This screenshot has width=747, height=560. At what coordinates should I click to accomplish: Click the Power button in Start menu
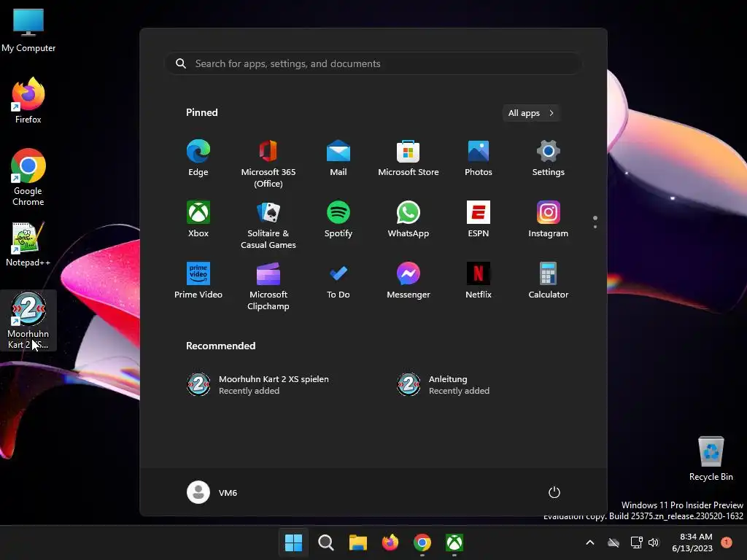click(554, 492)
